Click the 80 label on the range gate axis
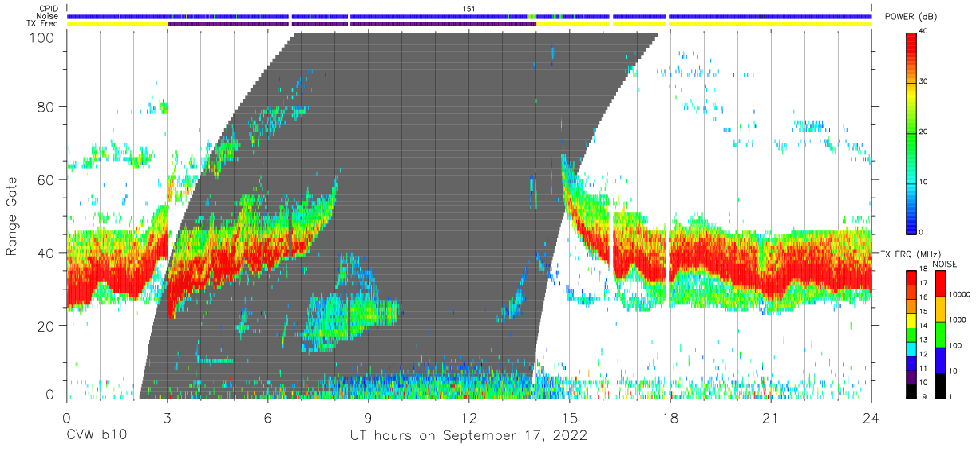This screenshot has width=980, height=452. point(45,106)
